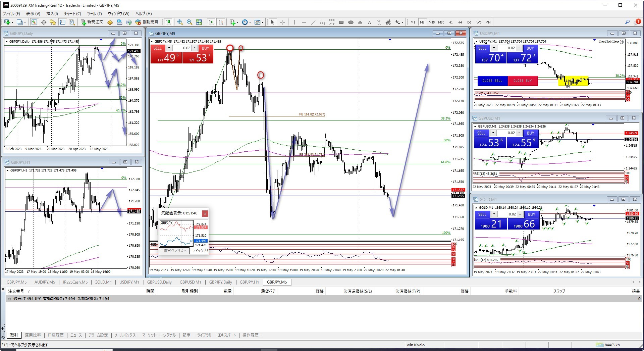Open the 口座履歴 terminal tab
This screenshot has height=351, width=644.
[x=56, y=335]
